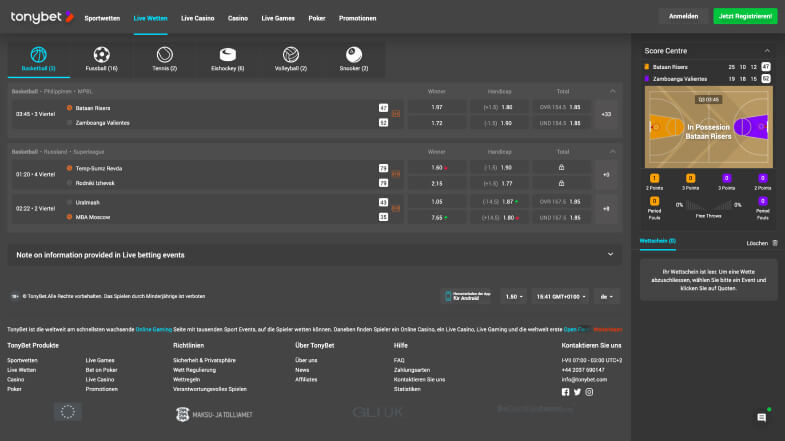Screen dimensions: 785x441
Task: Show +8 more markets for Uralmash match
Action: pyautogui.click(x=606, y=209)
